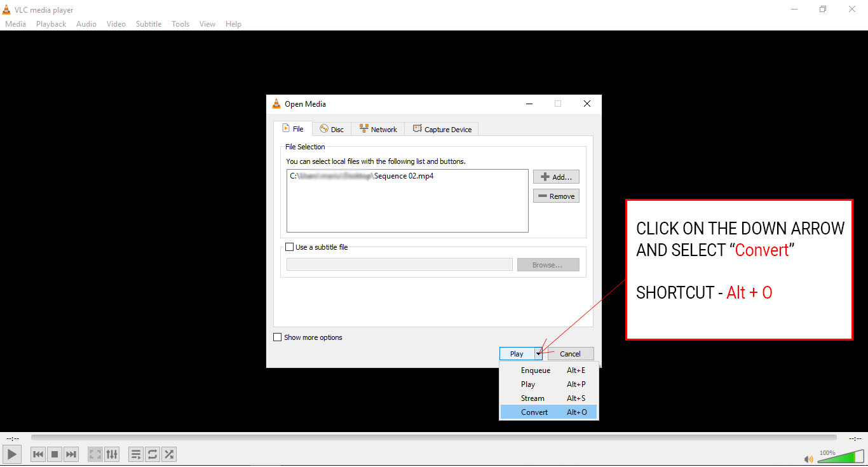868x467 pixels.
Task: Open the Tools menu
Action: point(180,24)
